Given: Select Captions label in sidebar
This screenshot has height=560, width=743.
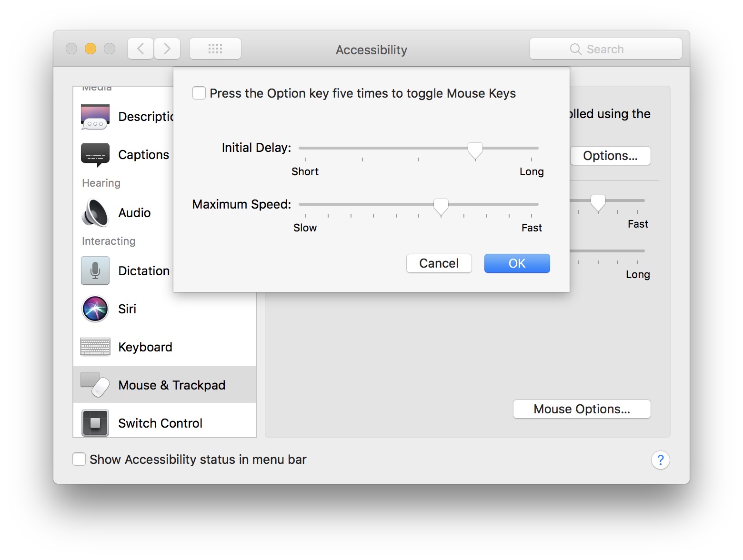Looking at the screenshot, I should point(144,155).
